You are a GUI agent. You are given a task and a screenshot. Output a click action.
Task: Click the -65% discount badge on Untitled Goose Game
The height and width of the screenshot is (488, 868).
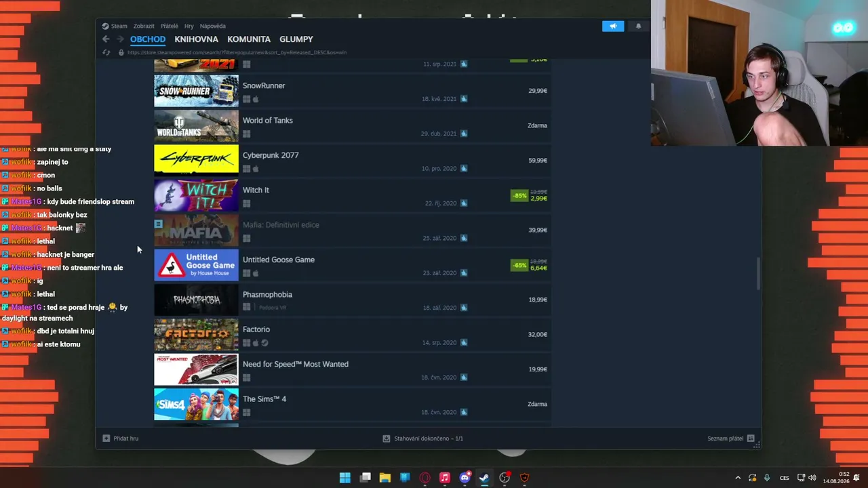click(519, 265)
